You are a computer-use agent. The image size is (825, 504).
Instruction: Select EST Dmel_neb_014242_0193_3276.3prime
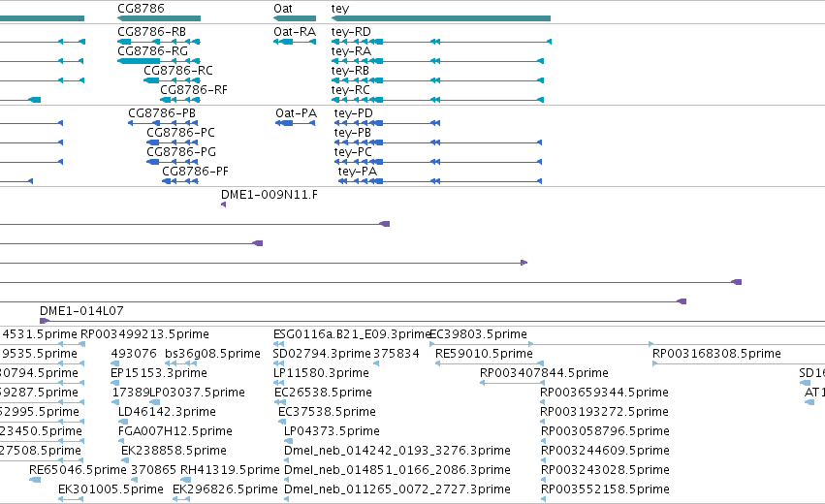pyautogui.click(x=287, y=460)
